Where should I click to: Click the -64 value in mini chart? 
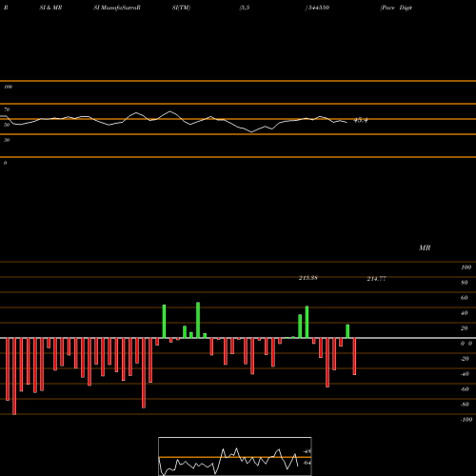(307, 463)
